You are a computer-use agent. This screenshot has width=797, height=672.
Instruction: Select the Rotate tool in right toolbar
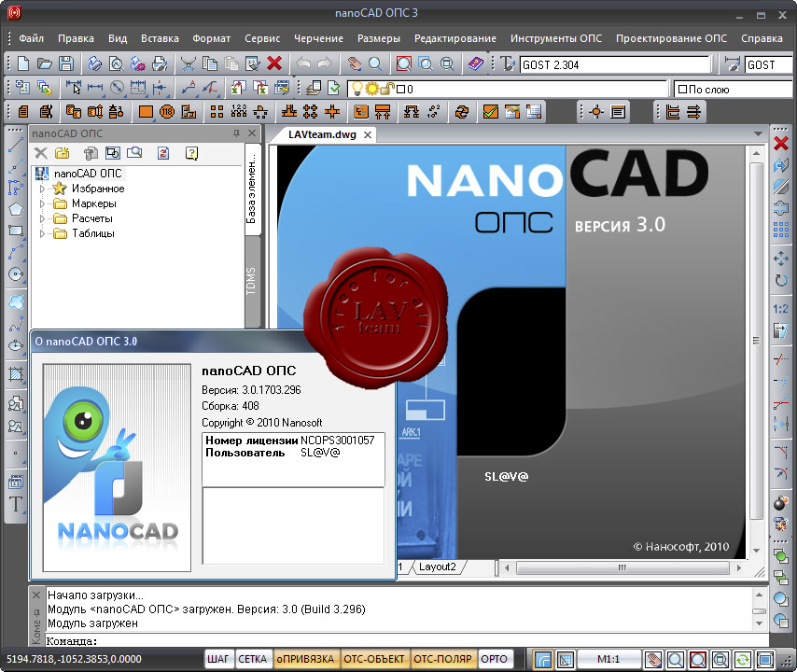click(x=781, y=280)
